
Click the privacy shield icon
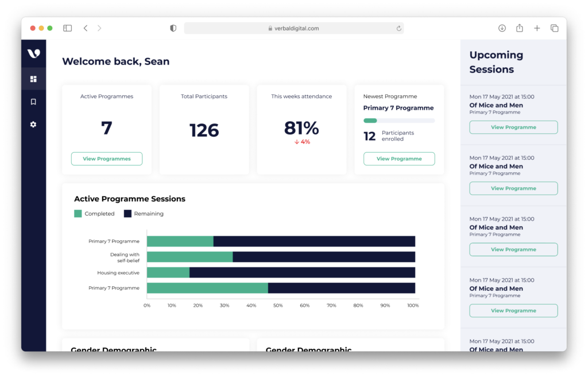[173, 28]
